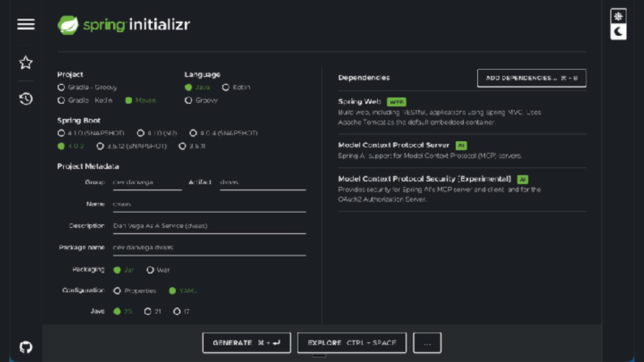Viewport: 644px width, 362px height.
Task: Select War packaging
Action: click(x=158, y=270)
